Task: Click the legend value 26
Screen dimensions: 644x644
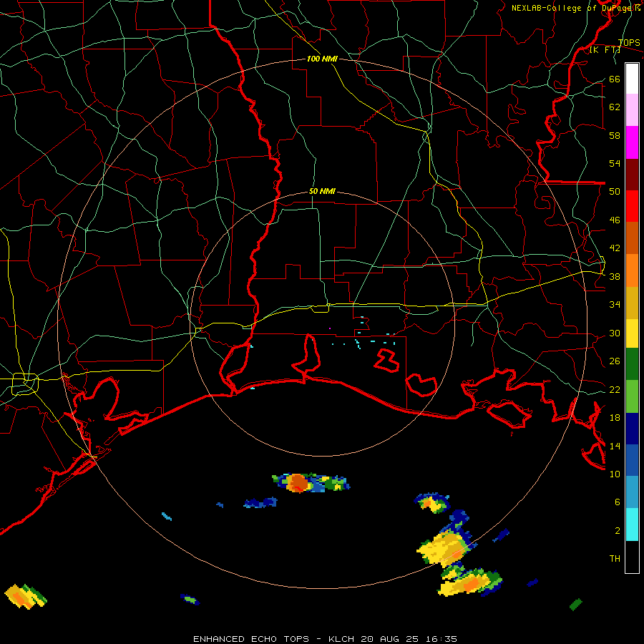Action: click(x=615, y=361)
